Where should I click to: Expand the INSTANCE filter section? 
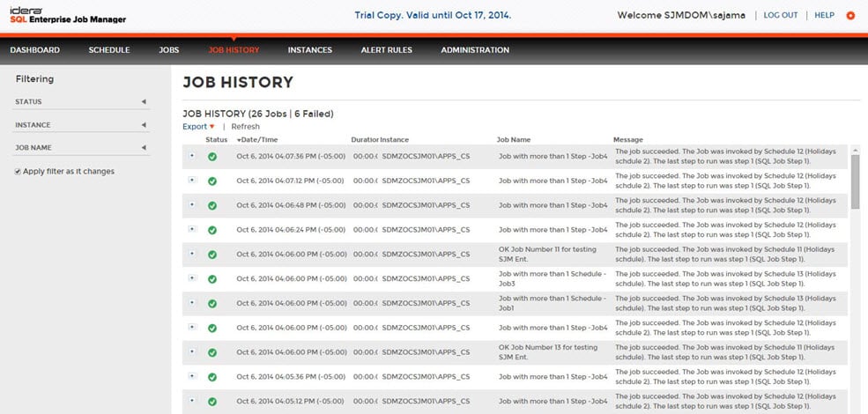point(144,125)
